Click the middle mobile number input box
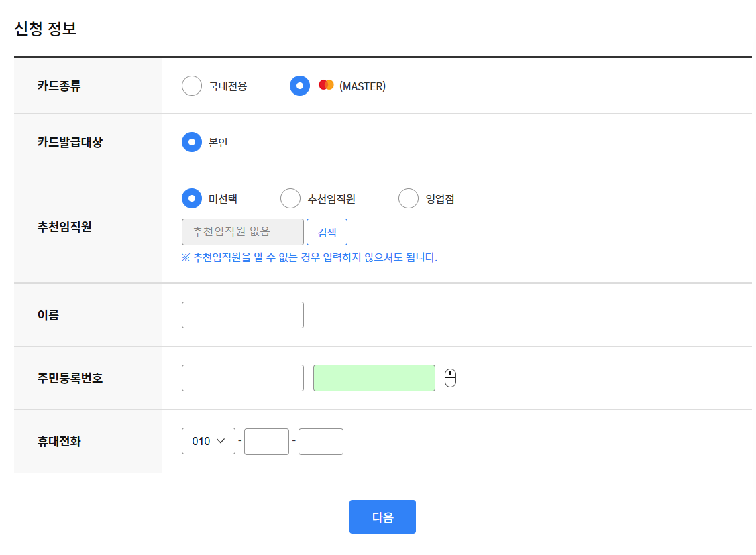The height and width of the screenshot is (555, 756). [x=266, y=441]
